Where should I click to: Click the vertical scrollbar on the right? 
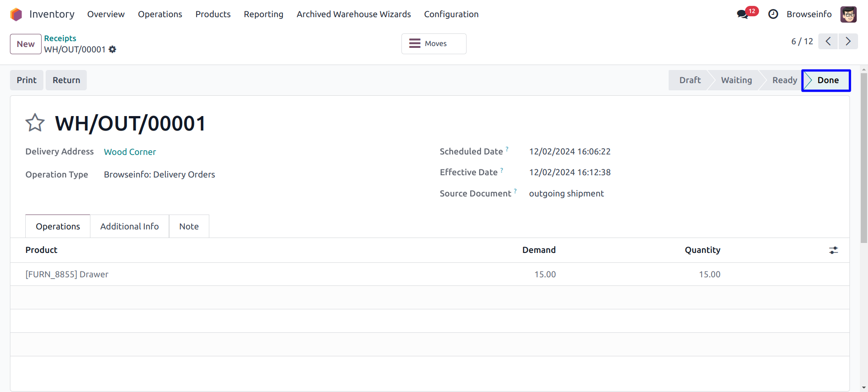pyautogui.click(x=863, y=158)
